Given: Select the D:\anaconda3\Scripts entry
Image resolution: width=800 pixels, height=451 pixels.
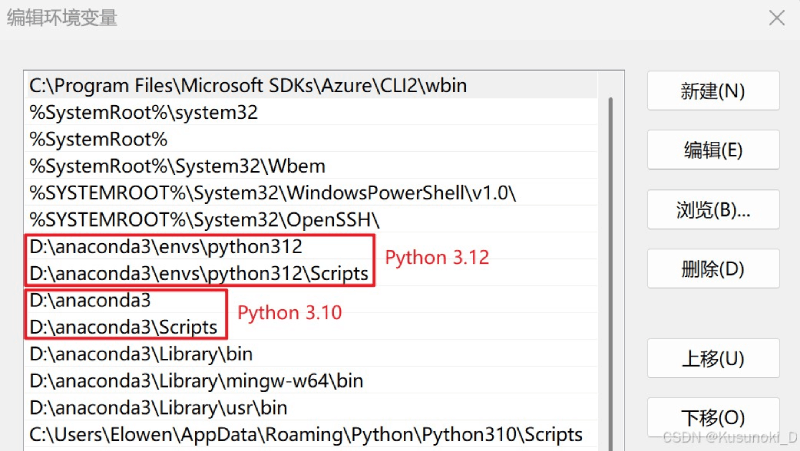Looking at the screenshot, I should tap(311, 327).
